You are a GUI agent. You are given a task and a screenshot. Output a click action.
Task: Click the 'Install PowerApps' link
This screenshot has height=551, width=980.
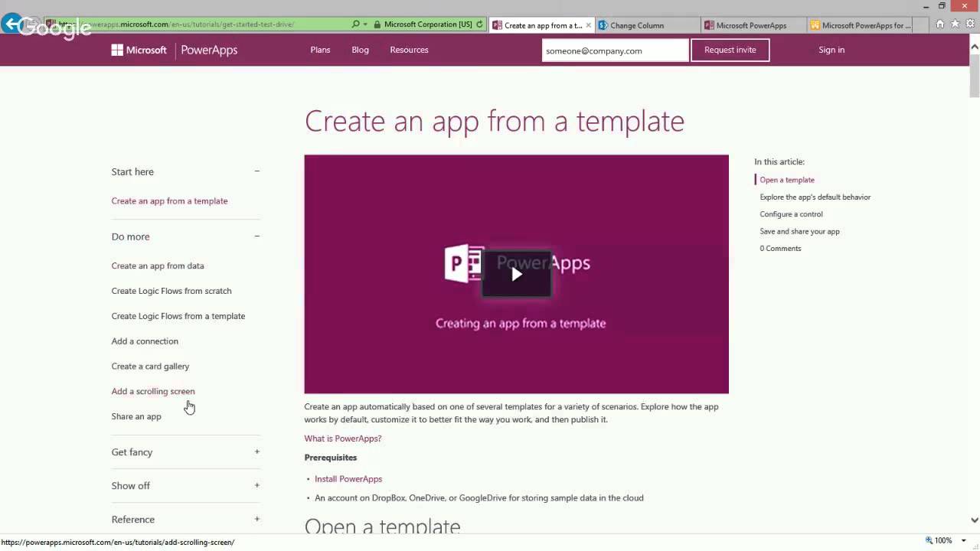coord(348,479)
